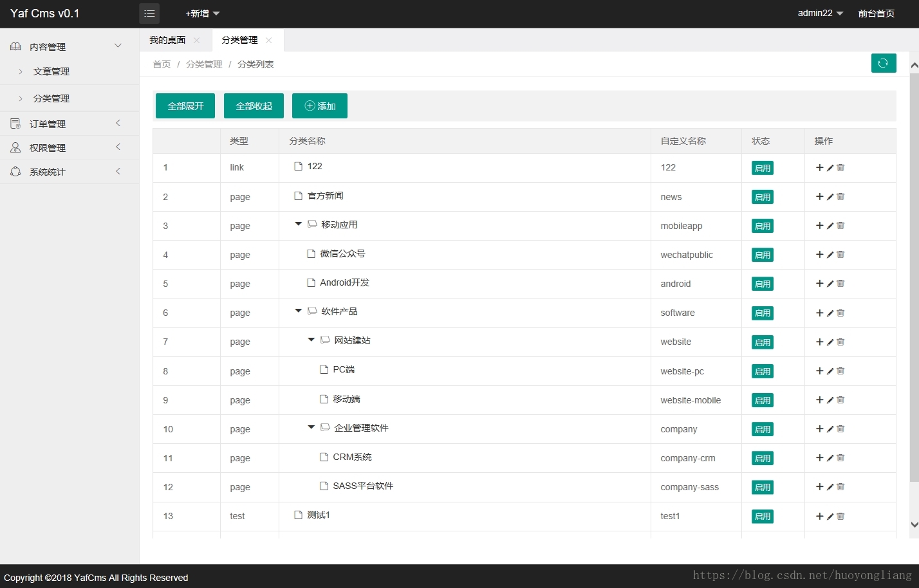Screen dimensions: 919x588
Task: Toggle 启用 status for wechatpublic row
Action: coord(763,255)
